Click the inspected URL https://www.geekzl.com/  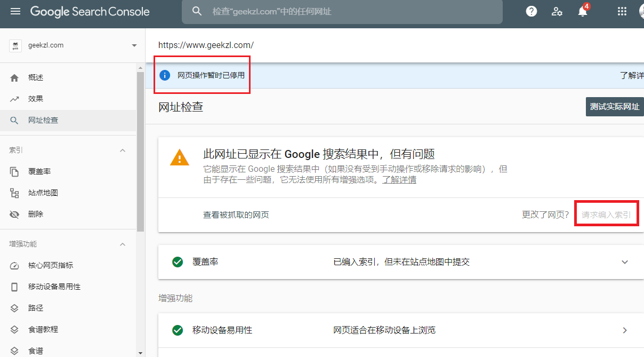pyautogui.click(x=206, y=45)
